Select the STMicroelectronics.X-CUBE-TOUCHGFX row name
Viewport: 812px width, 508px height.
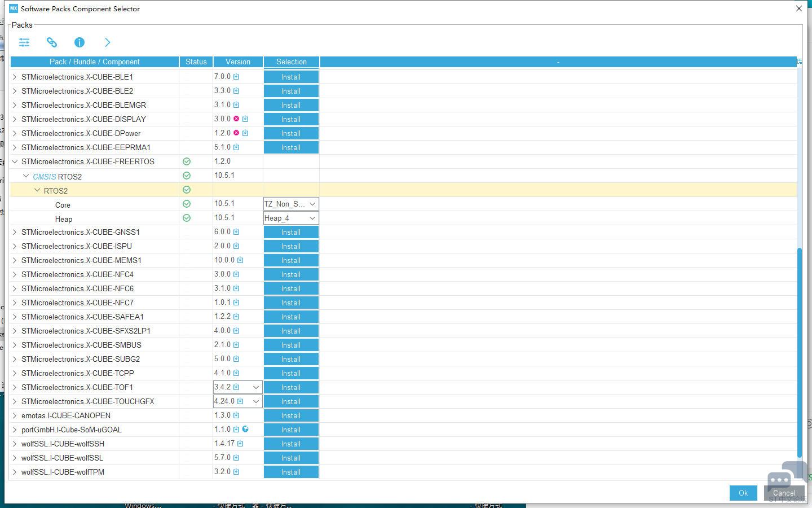[88, 401]
